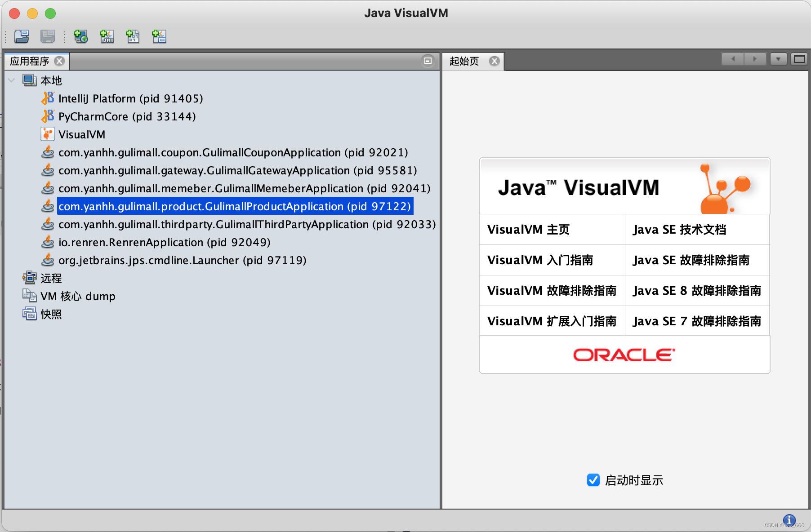Select the VisualVM tree entry
The width and height of the screenshot is (811, 532).
click(x=82, y=134)
